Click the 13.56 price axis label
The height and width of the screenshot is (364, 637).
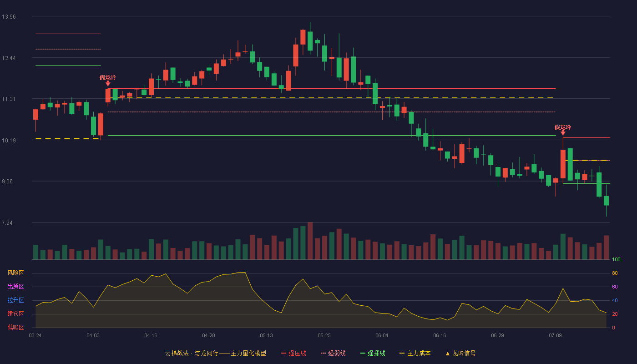coord(9,17)
